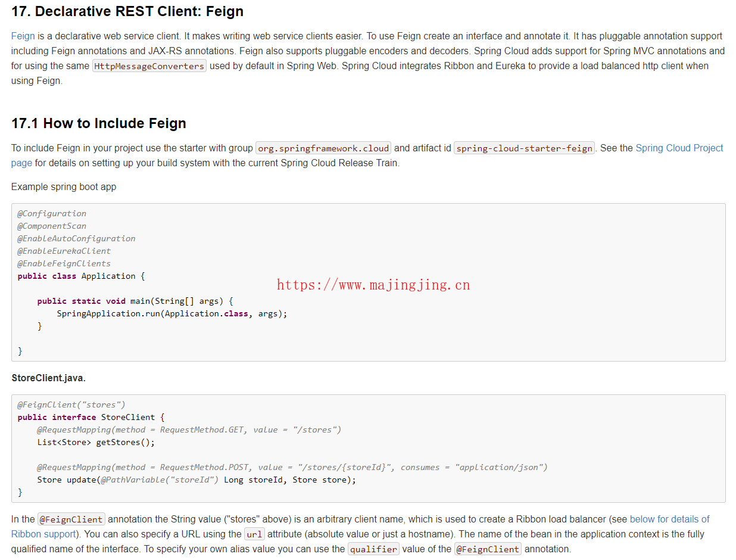This screenshot has height=560, width=736.
Task: Click the 'List<Store> getStores();' line
Action: (96, 442)
